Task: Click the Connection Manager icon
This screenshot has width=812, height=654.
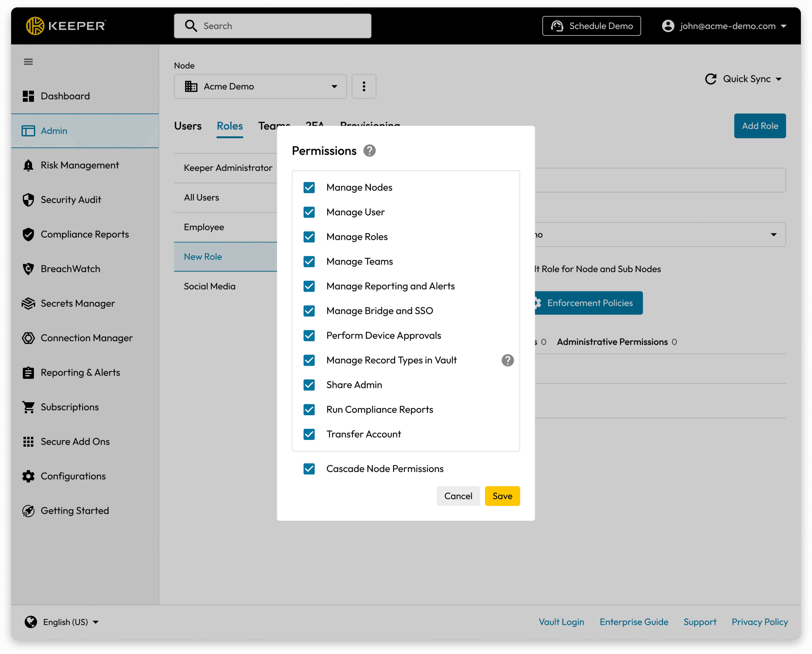Action: click(28, 338)
